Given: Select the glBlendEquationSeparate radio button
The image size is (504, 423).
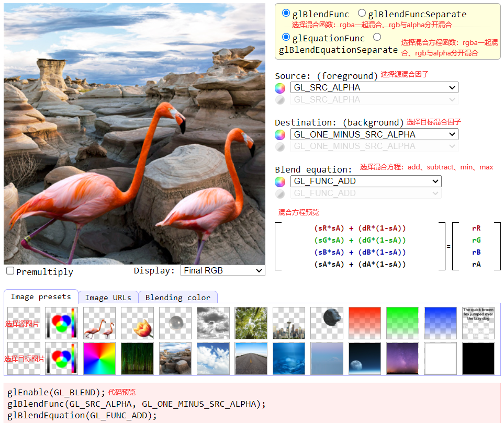Looking at the screenshot, I should (x=377, y=37).
